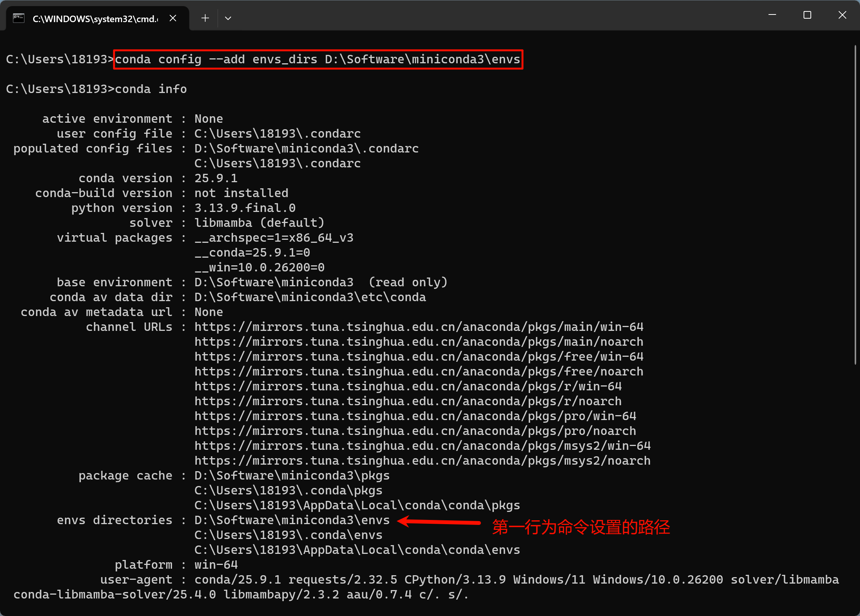
Task: Open the pkgs/main/win-64 mirror URL
Action: [419, 327]
